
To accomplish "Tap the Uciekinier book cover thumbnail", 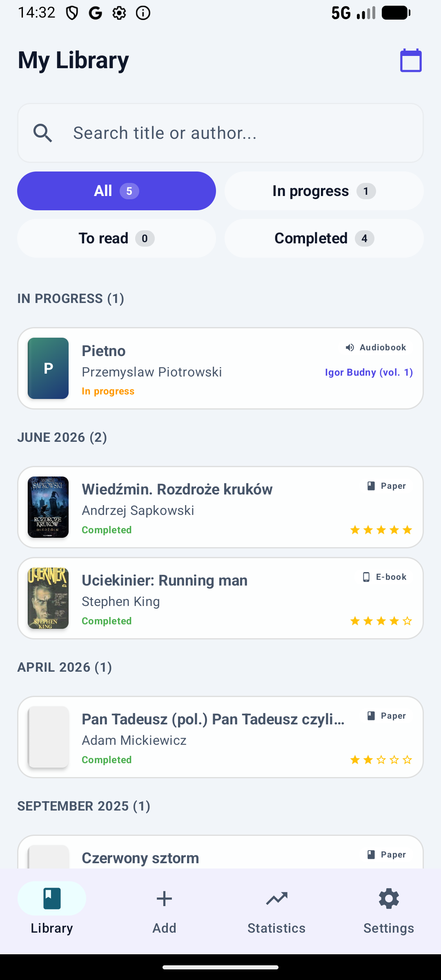I will (x=48, y=598).
